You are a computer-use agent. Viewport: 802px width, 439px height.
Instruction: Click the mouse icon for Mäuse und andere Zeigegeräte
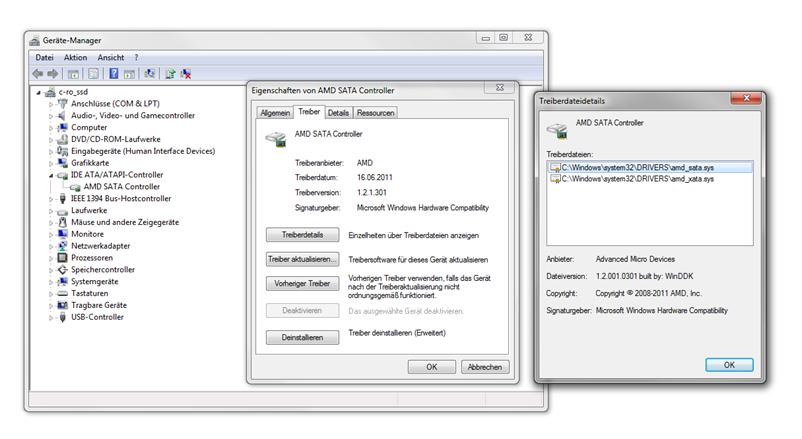62,222
